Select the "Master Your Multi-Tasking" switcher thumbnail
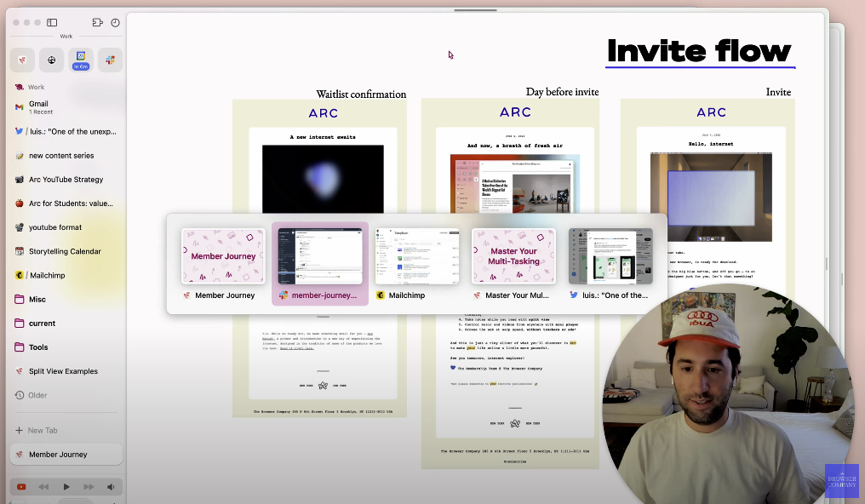This screenshot has width=865, height=504. pos(513,256)
